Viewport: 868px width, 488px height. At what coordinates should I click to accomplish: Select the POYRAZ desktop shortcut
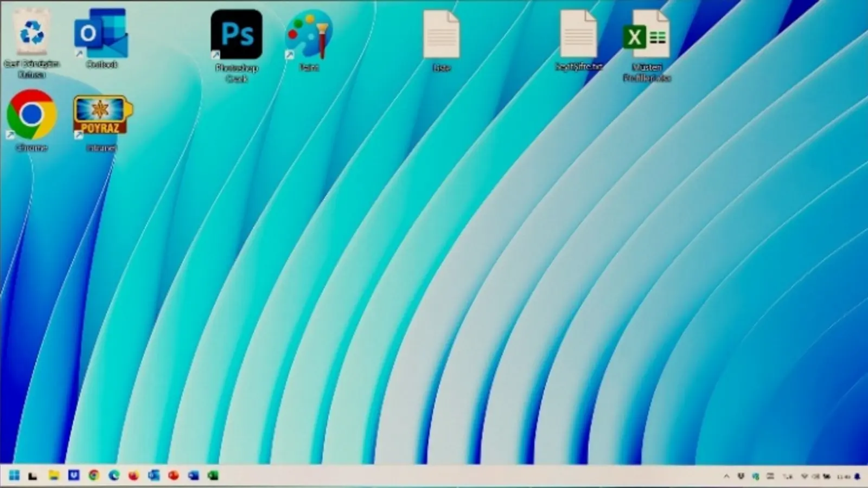click(102, 123)
